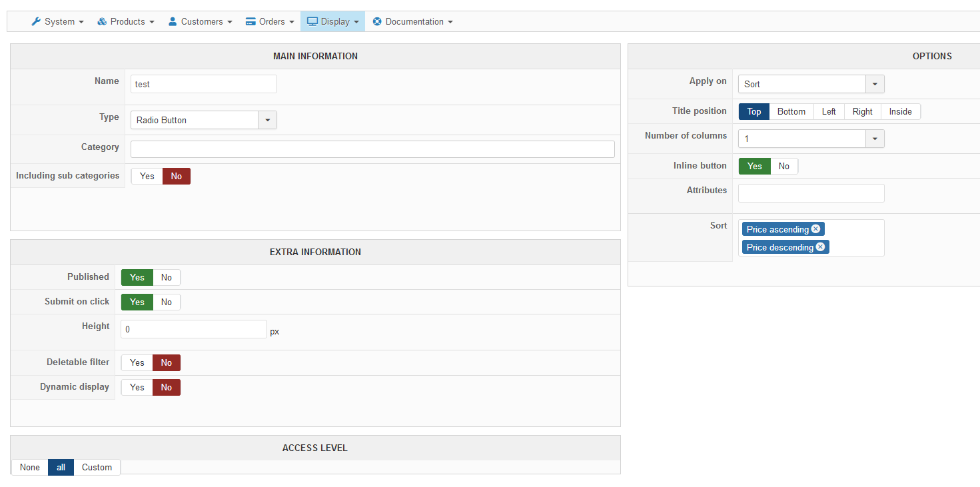Remove the Price descending sort tag
The width and height of the screenshot is (980, 487).
coord(820,247)
